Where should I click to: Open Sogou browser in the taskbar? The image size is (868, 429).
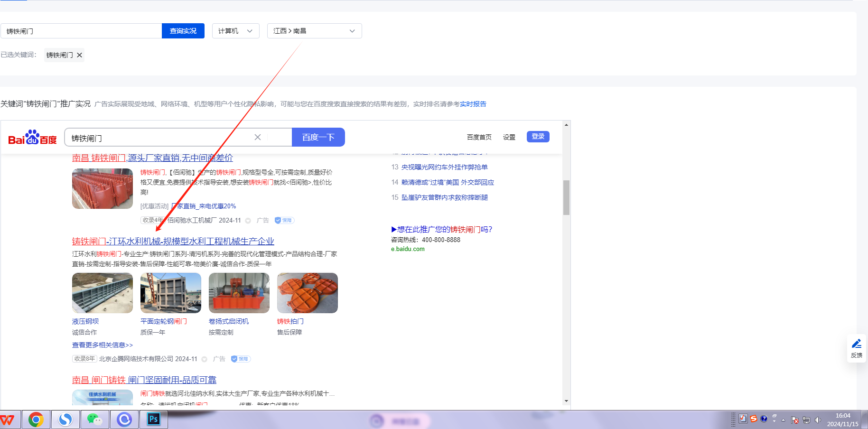click(x=65, y=420)
